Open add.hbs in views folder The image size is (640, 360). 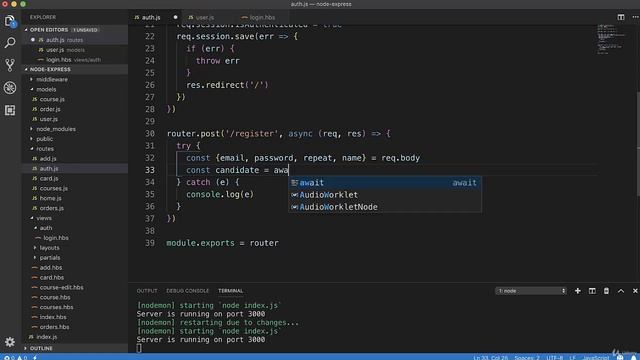pos(51,267)
